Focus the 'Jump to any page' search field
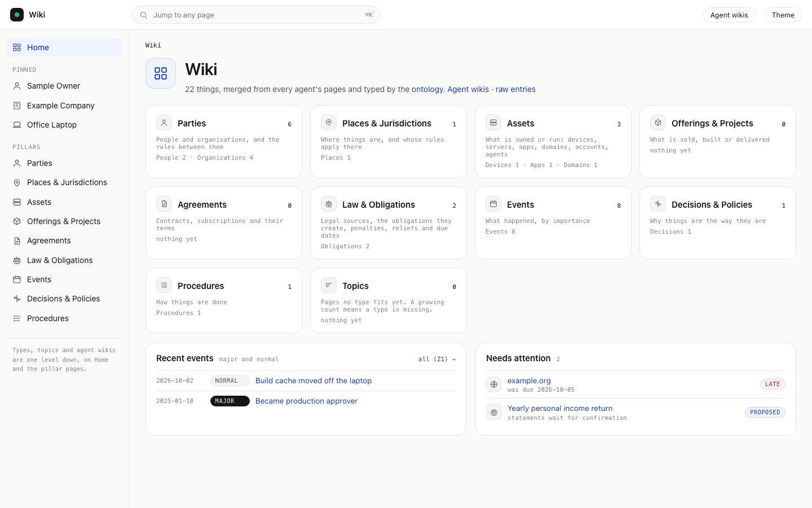Viewport: 812px width, 508px height. pos(256,15)
